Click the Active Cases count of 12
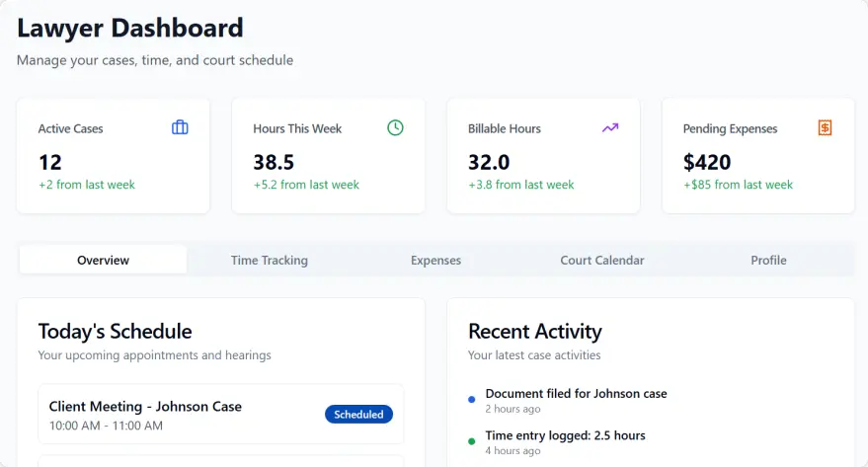Viewport: 868px width, 467px height. pyautogui.click(x=50, y=163)
